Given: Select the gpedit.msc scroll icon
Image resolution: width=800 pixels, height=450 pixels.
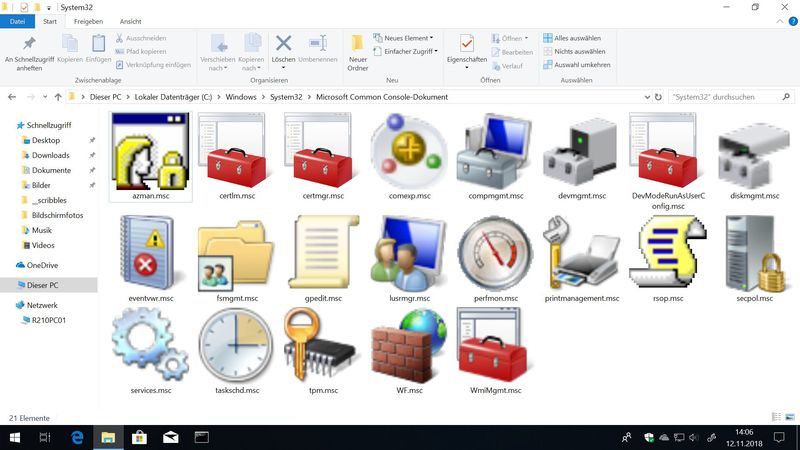Looking at the screenshot, I should [x=322, y=254].
